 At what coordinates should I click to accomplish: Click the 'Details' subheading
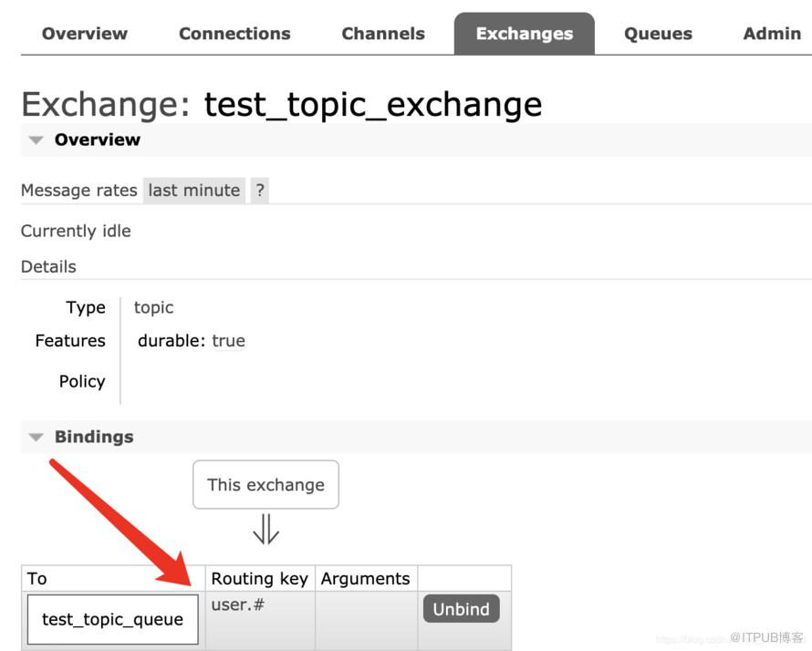pos(48,267)
